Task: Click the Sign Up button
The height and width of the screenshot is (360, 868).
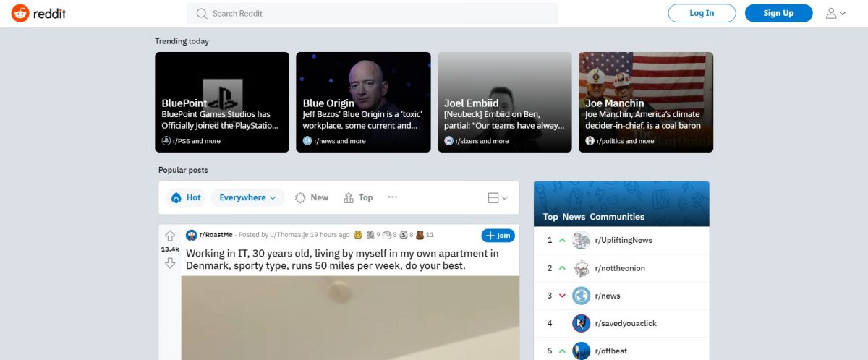Action: pyautogui.click(x=778, y=13)
